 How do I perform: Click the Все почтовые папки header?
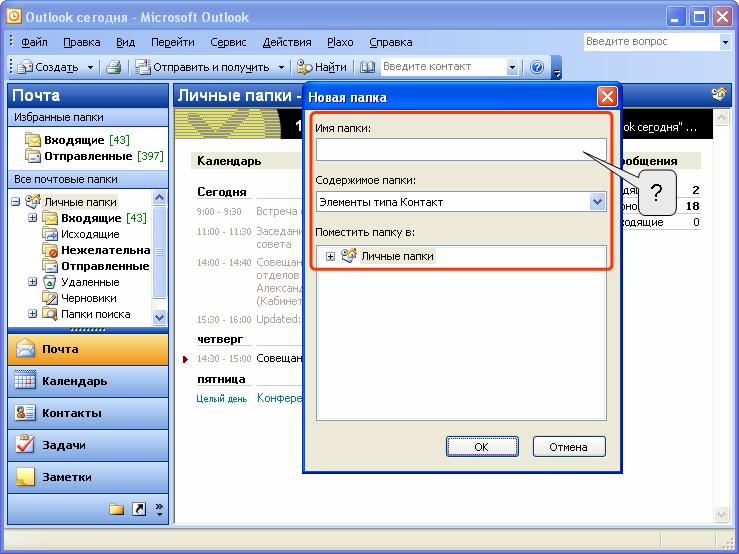88,180
